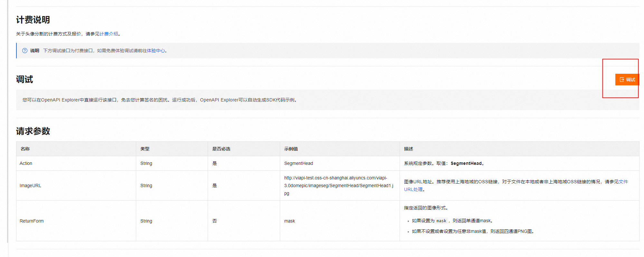Click the 名称 column header
Screen dimensions: 644x257
tap(25, 149)
